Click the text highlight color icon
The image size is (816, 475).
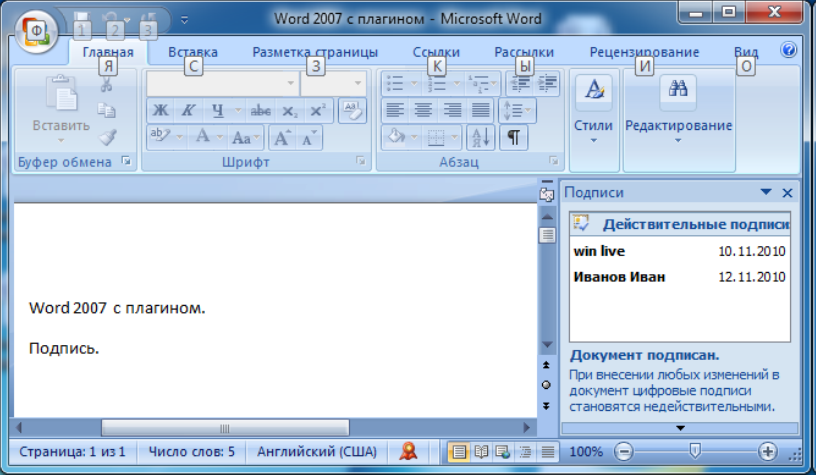(x=160, y=137)
